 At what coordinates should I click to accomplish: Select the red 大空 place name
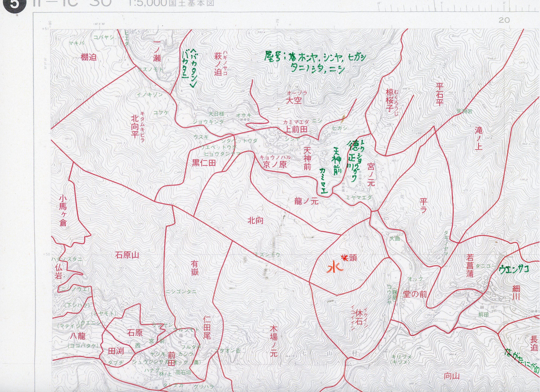click(x=294, y=100)
